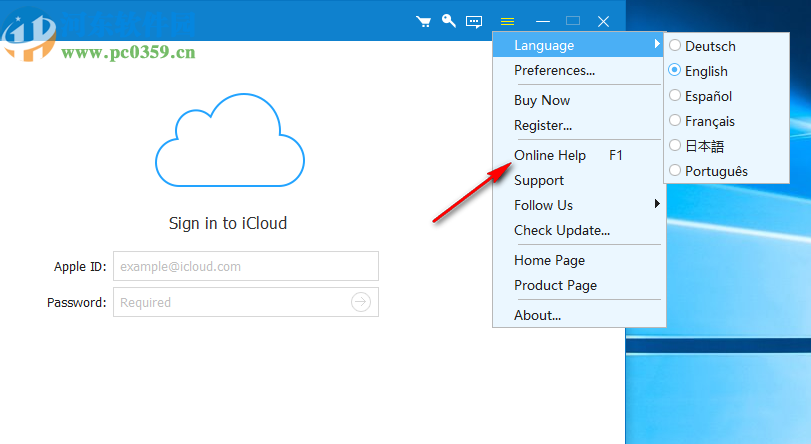Choose Online Help menu item
Image resolution: width=811 pixels, height=444 pixels.
pos(550,155)
